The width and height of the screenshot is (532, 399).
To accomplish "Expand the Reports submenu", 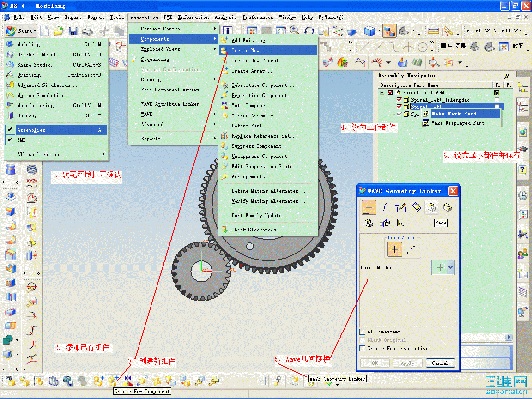I will [x=173, y=139].
